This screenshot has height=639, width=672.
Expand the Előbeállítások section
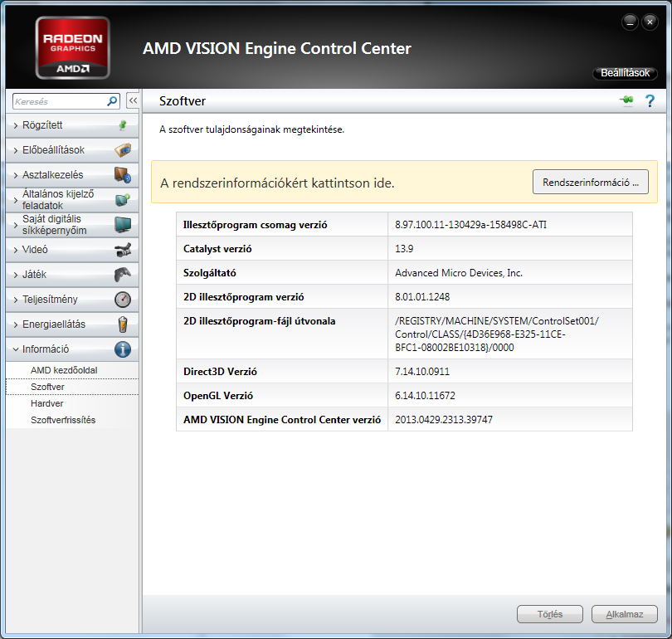pyautogui.click(x=72, y=150)
